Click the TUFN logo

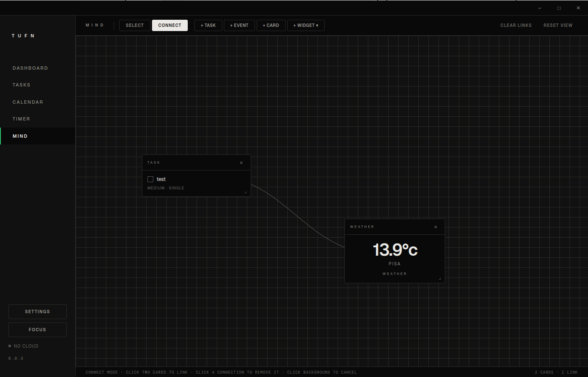pos(23,36)
